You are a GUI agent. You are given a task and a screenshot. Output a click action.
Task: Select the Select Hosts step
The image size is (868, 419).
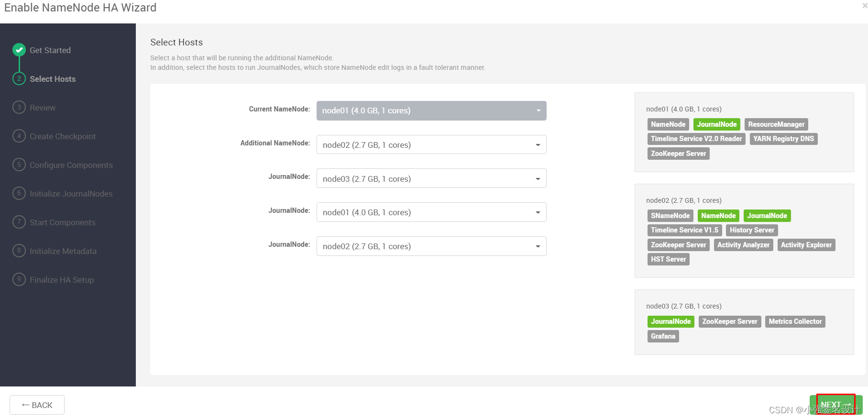click(53, 79)
